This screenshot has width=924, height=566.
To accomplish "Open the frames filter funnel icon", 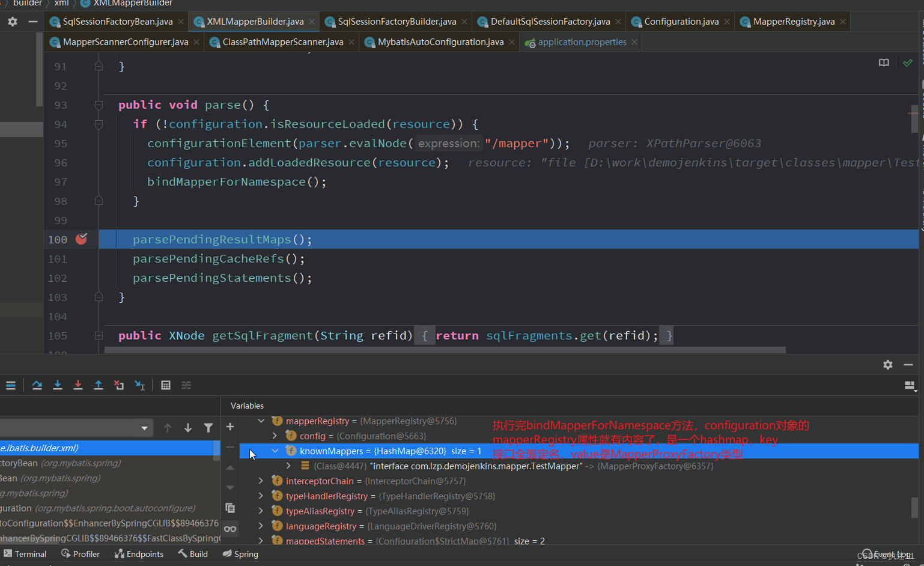I will click(x=208, y=428).
